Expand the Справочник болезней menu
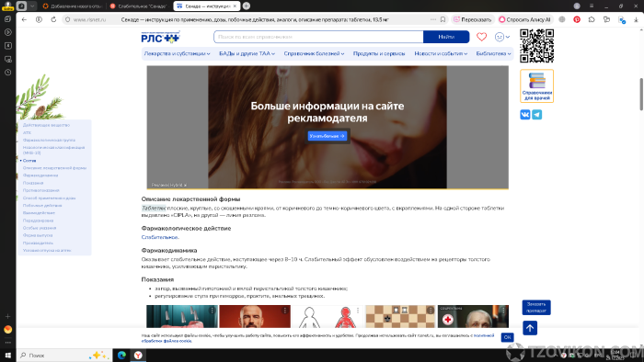This screenshot has width=644, height=362. click(x=314, y=53)
